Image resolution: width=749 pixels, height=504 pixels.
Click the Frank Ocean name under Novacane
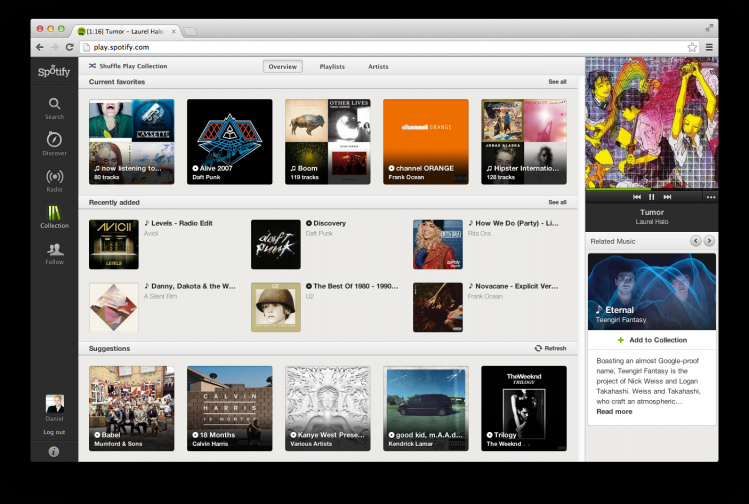[x=485, y=296]
